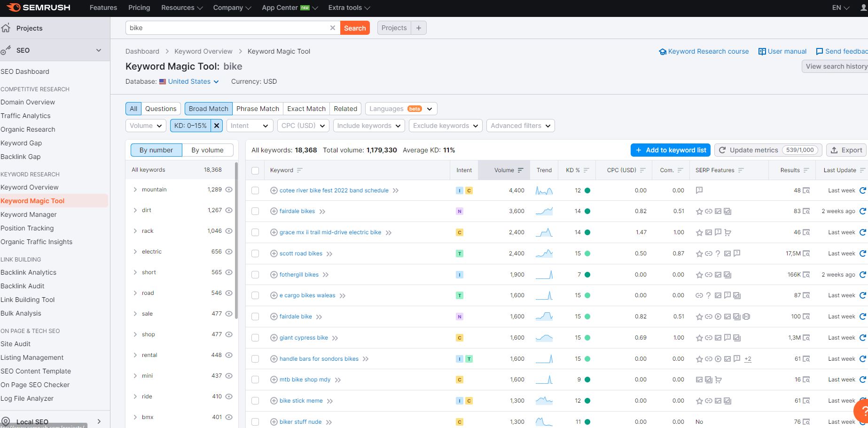868x428 pixels.
Task: Switch grouping to By volume
Action: (x=207, y=150)
